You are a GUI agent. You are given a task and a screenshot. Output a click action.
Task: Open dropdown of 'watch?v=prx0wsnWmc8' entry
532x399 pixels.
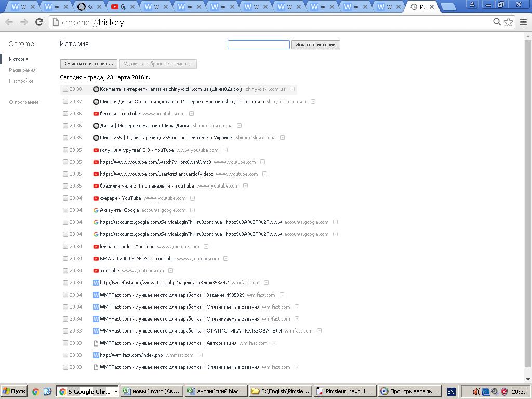point(262,162)
